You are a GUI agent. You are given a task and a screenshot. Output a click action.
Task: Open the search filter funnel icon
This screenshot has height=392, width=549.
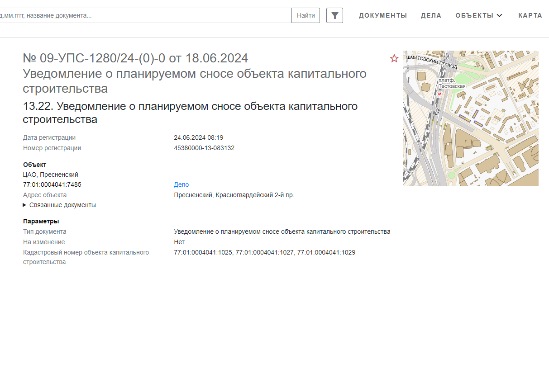(x=334, y=15)
